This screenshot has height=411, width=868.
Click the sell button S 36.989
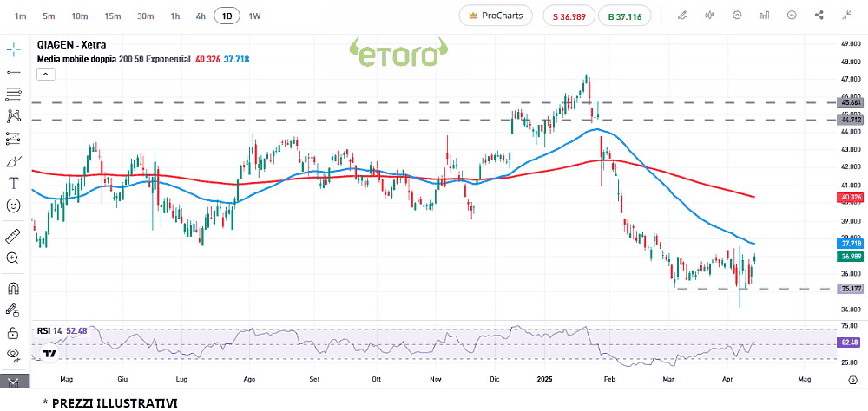pos(569,16)
